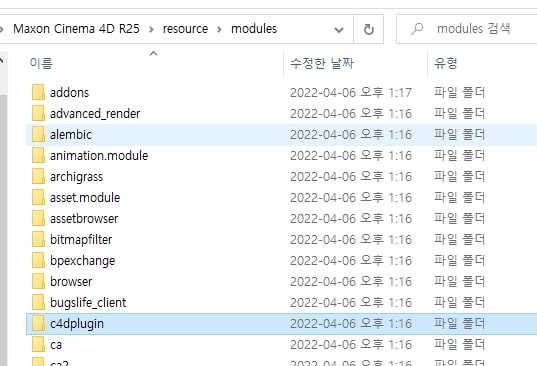This screenshot has height=366, width=537.
Task: Click the bpexchange folder icon
Action: tap(38, 261)
